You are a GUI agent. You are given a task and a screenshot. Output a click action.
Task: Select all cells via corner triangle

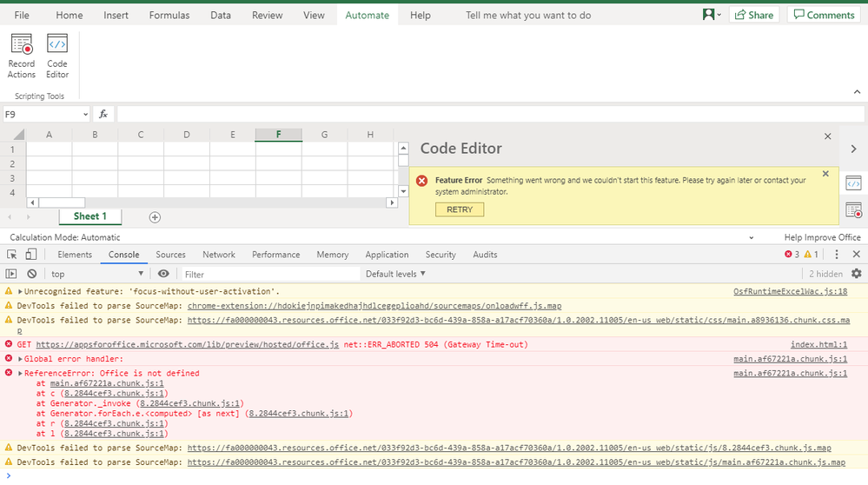18,135
